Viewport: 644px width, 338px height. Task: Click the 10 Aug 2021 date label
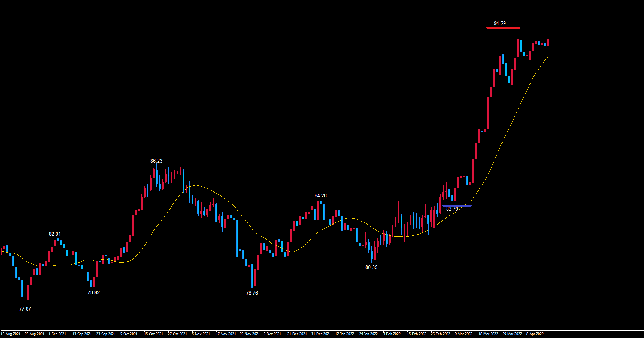(x=11, y=334)
